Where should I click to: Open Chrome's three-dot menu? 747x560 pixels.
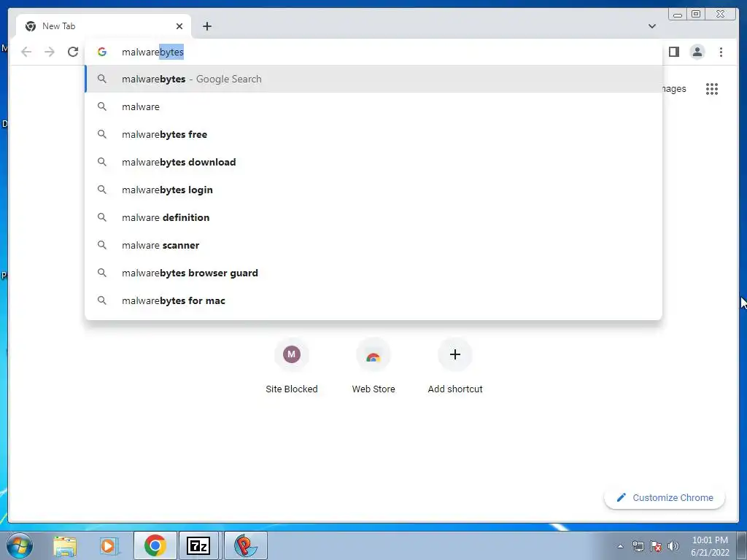[x=721, y=52]
